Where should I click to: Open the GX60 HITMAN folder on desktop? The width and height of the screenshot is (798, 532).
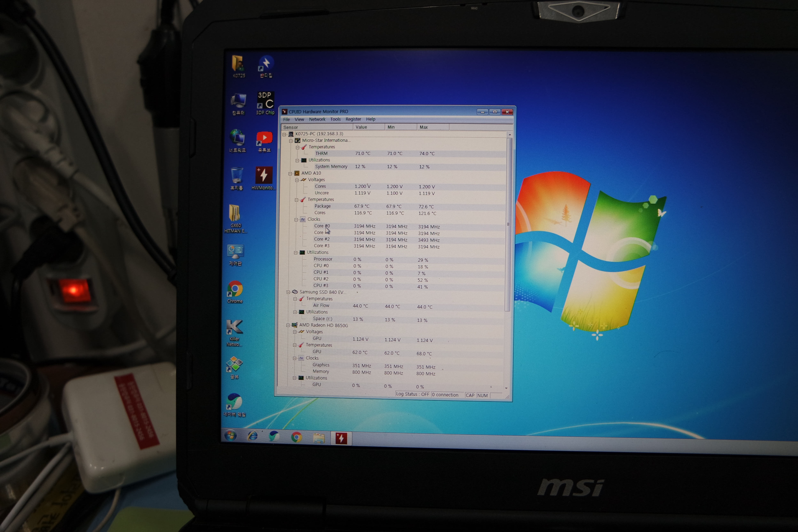235,219
